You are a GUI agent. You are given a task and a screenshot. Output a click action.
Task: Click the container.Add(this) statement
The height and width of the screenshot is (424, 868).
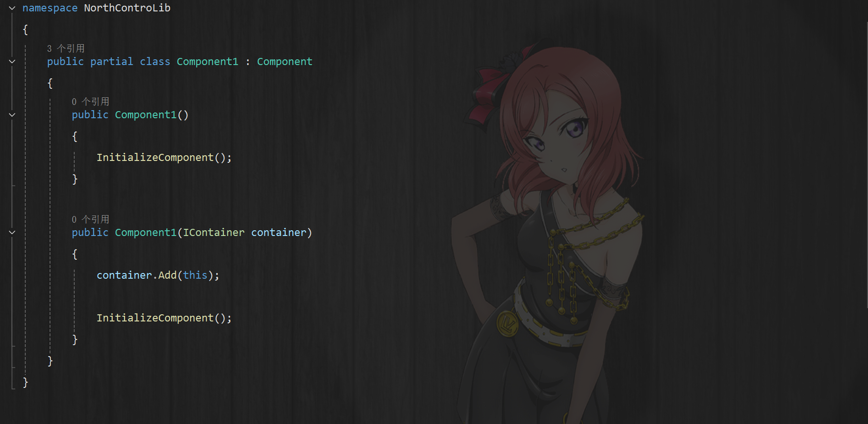pos(158,275)
